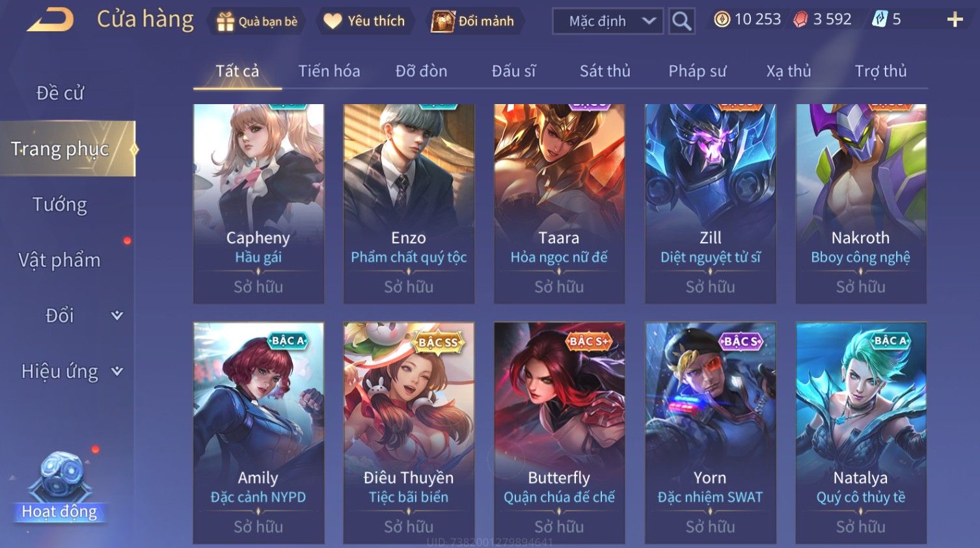
Task: Open Vật phẩm sidebar menu
Action: [x=60, y=260]
